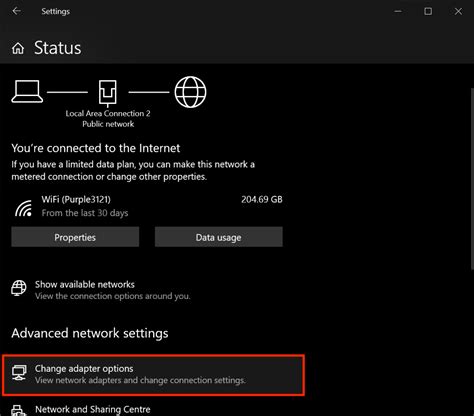Viewport: 474px width, 416px height.
Task: Click the 204.69 GB data usage value
Action: 262,199
